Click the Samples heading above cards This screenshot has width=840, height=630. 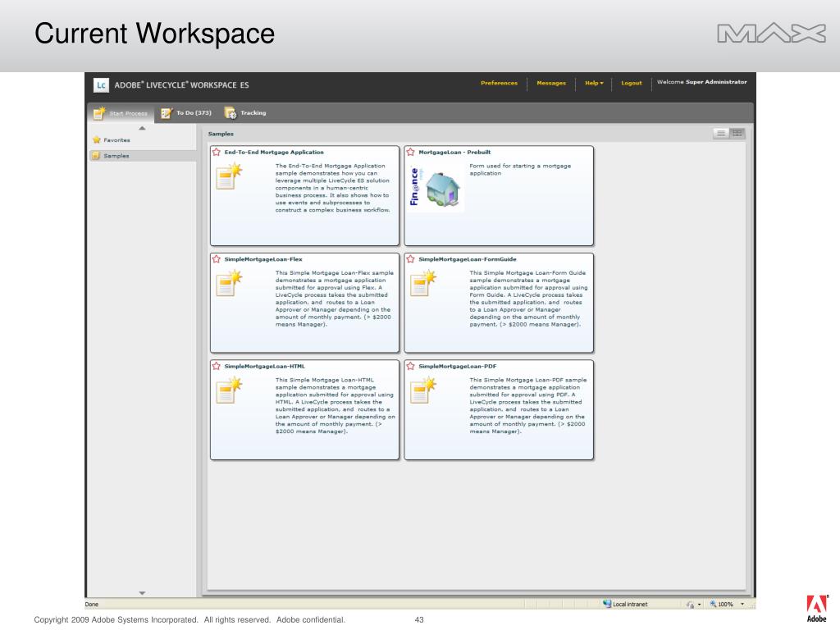coord(221,134)
